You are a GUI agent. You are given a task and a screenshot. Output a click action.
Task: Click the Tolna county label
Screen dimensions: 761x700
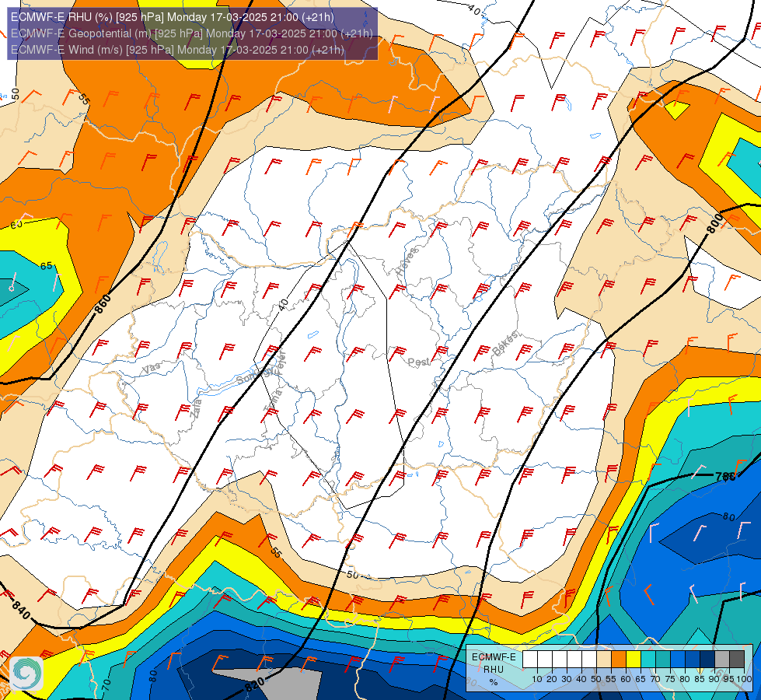click(273, 401)
